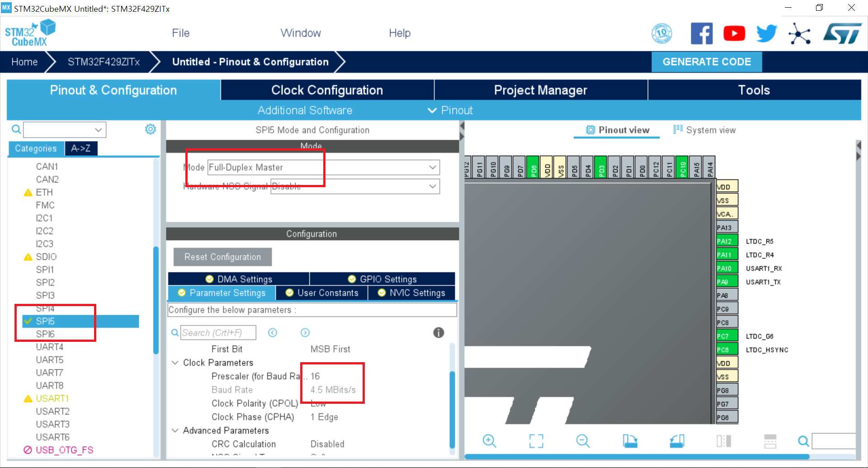
Task: Click the parameter list vertical scrollbar
Action: coord(452,409)
